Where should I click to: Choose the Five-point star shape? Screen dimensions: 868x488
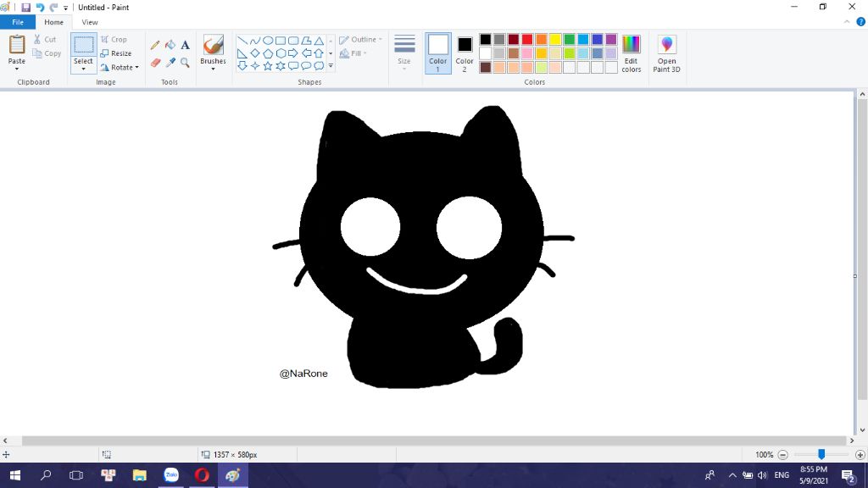click(267, 66)
